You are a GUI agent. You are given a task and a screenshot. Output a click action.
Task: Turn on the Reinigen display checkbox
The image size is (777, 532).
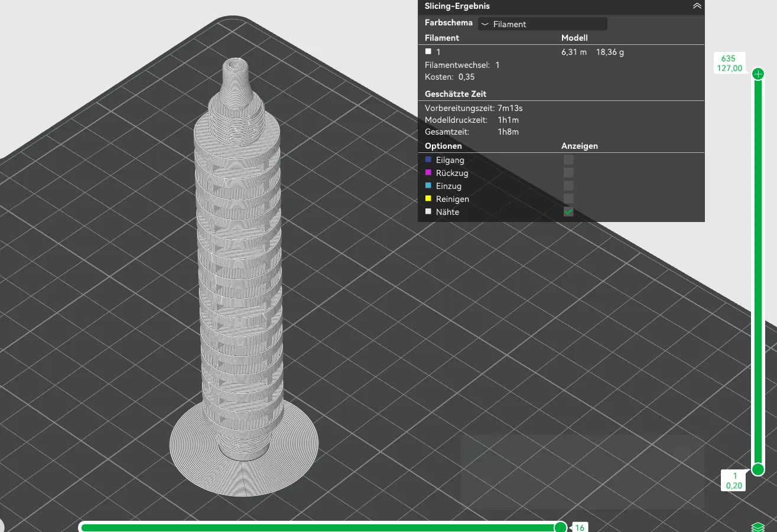568,199
